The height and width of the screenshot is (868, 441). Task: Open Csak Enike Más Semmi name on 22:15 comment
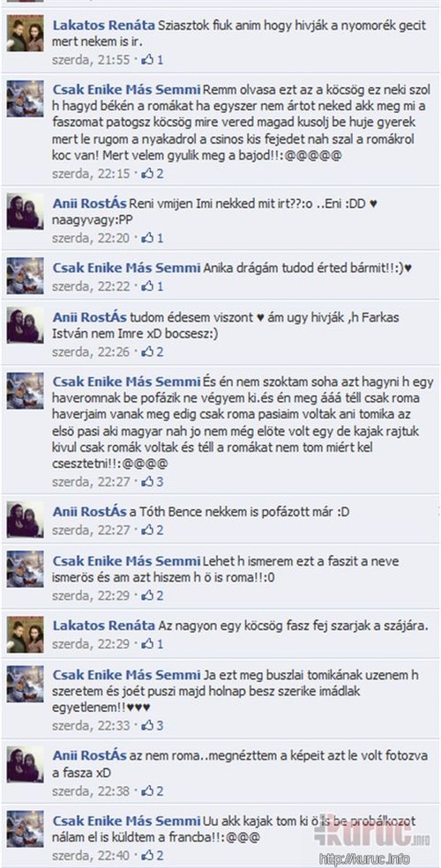(x=126, y=90)
